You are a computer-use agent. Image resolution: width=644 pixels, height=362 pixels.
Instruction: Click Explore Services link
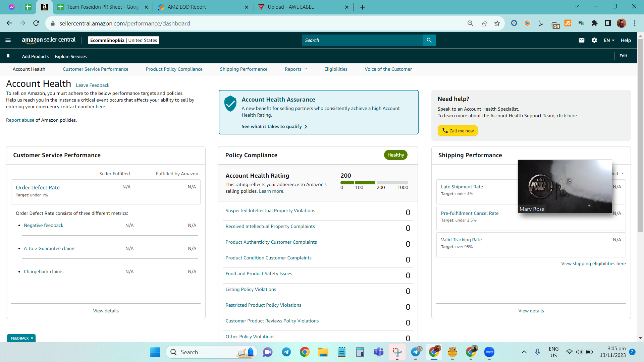coord(70,56)
